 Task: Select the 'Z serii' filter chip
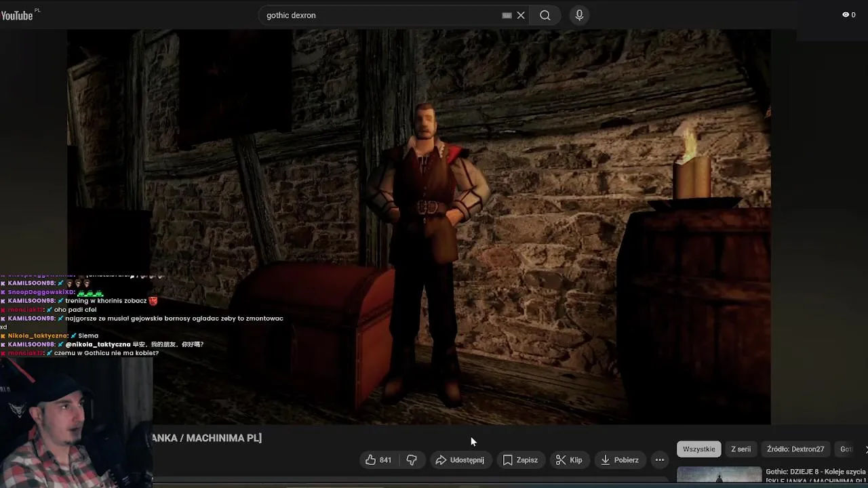[741, 449]
